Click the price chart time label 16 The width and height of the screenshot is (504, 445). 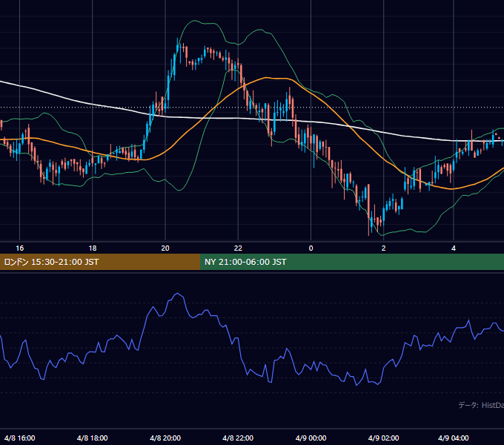(x=19, y=248)
